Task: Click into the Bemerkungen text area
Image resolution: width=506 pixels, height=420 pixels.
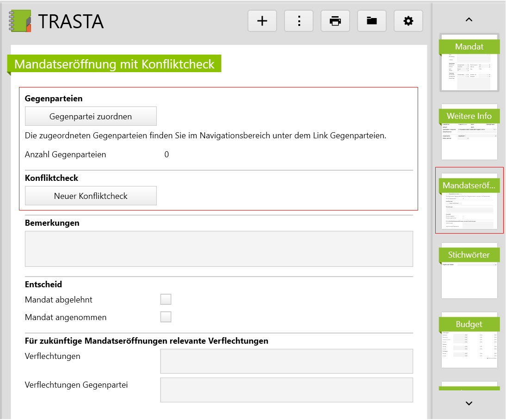Action: click(x=219, y=249)
